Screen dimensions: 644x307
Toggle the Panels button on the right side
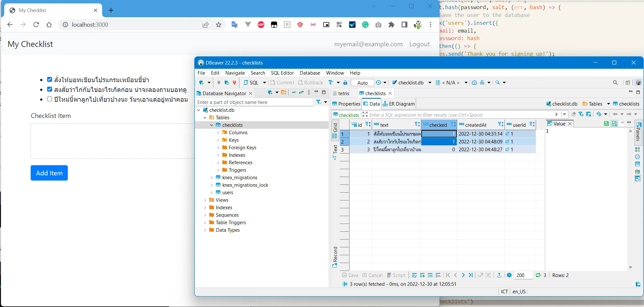pyautogui.click(x=638, y=132)
